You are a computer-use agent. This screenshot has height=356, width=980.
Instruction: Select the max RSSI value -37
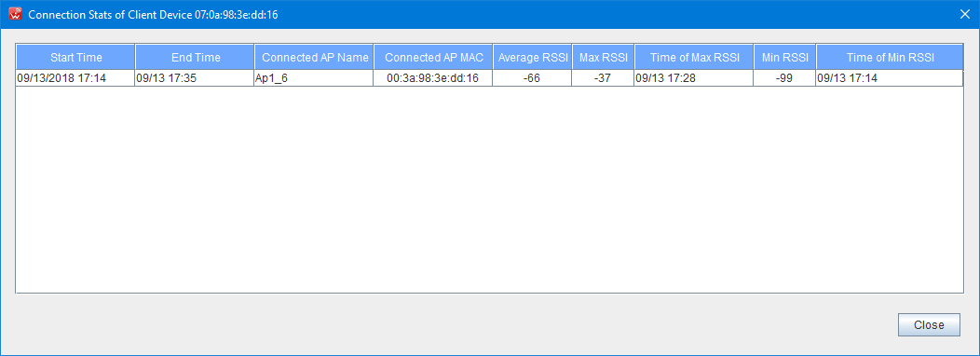pyautogui.click(x=603, y=78)
